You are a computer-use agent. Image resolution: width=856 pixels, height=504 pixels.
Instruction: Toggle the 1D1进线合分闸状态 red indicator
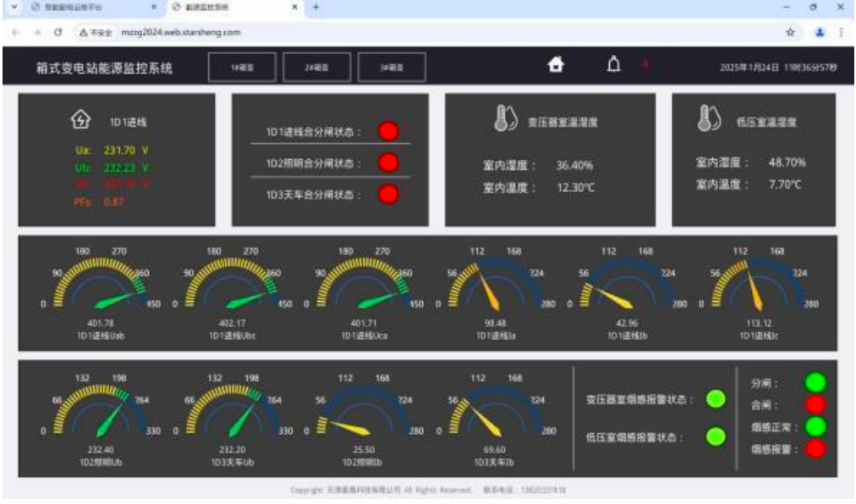[389, 131]
